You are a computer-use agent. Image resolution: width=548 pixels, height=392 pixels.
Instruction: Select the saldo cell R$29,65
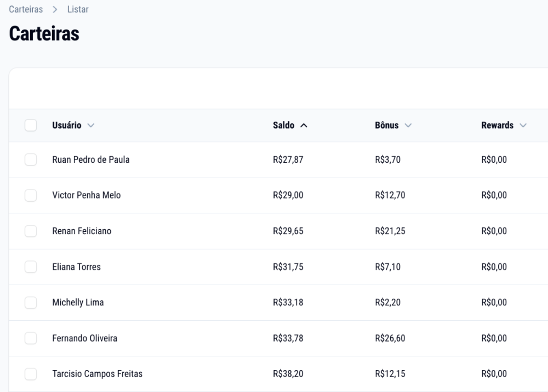coord(288,231)
